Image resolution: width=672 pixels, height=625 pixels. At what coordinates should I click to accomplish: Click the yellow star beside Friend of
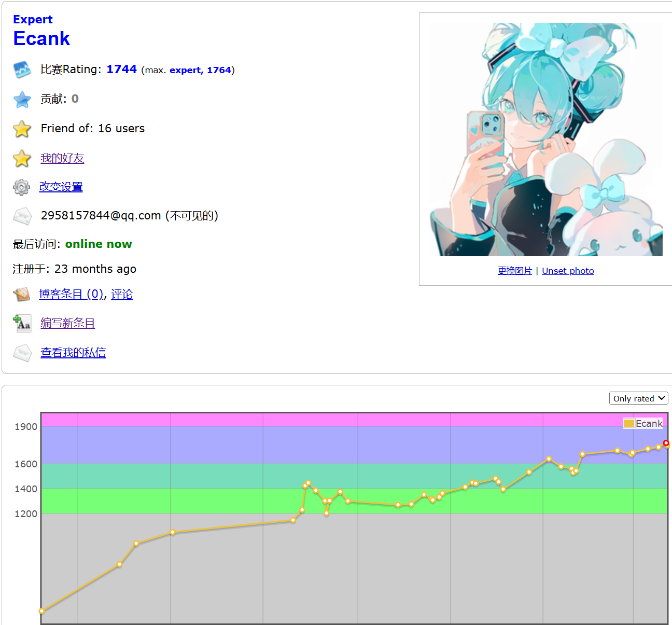pos(22,129)
